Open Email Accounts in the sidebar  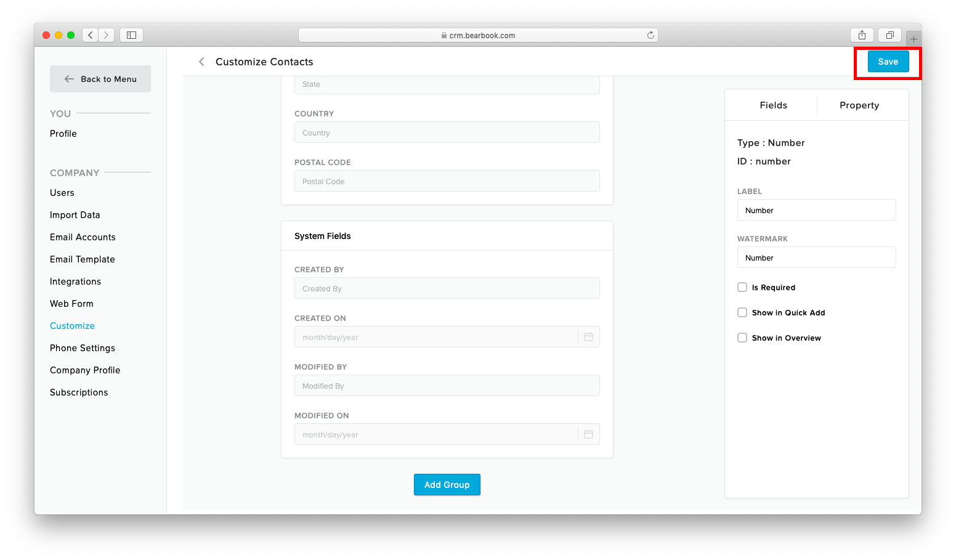point(83,237)
